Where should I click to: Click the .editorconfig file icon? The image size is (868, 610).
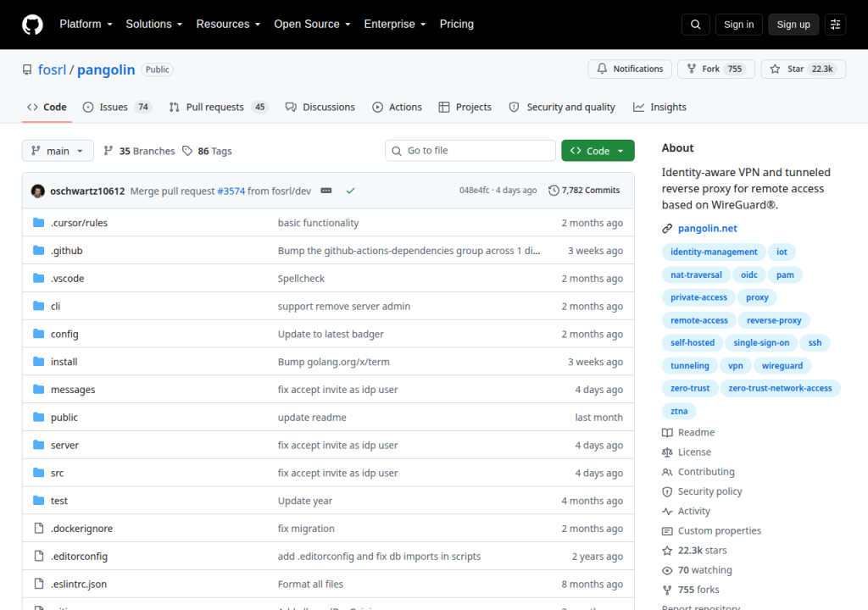click(38, 556)
